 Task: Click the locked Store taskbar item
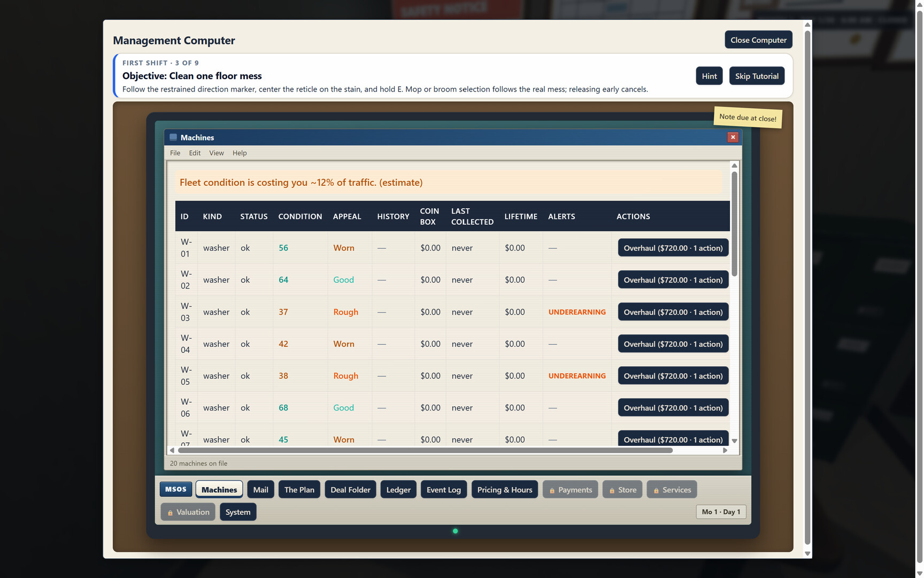coord(622,490)
